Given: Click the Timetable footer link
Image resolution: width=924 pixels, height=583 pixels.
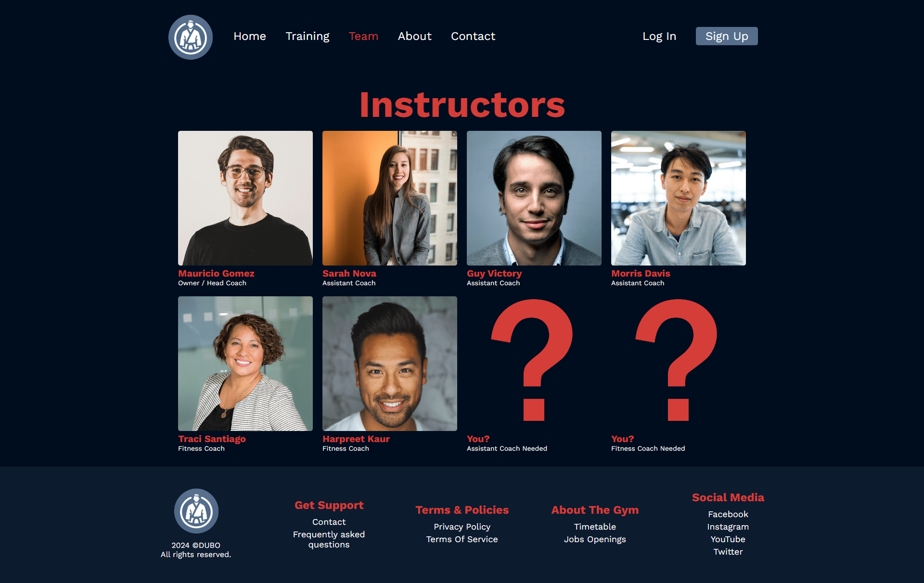Looking at the screenshot, I should pos(595,527).
